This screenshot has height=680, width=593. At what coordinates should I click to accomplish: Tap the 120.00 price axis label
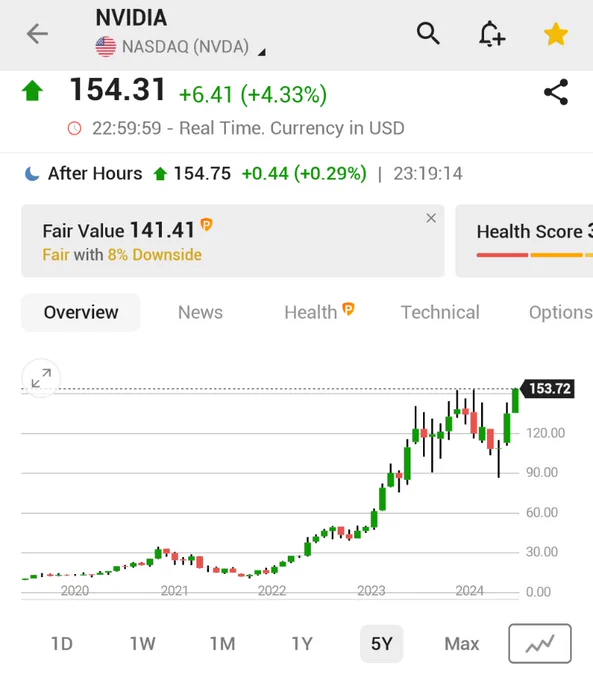(x=545, y=433)
